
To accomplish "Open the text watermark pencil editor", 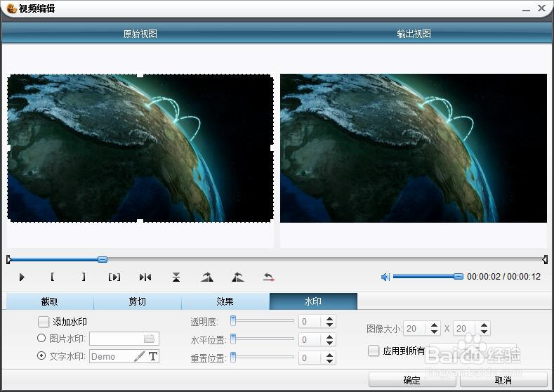I will [140, 356].
